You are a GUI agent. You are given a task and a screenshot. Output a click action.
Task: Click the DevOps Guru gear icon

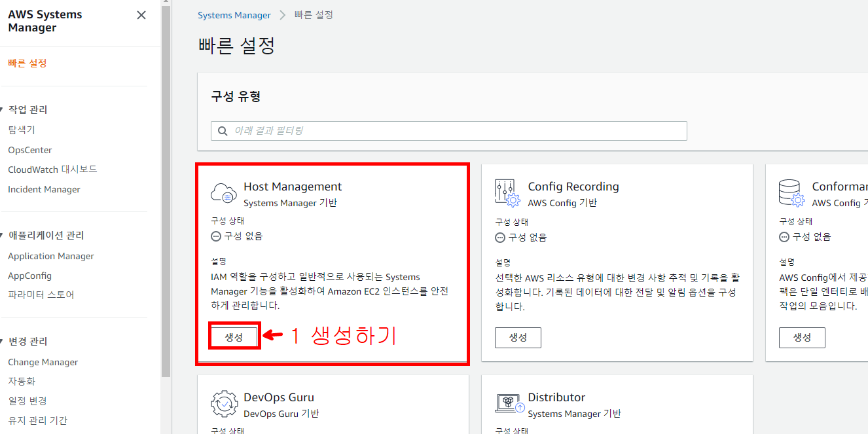224,405
